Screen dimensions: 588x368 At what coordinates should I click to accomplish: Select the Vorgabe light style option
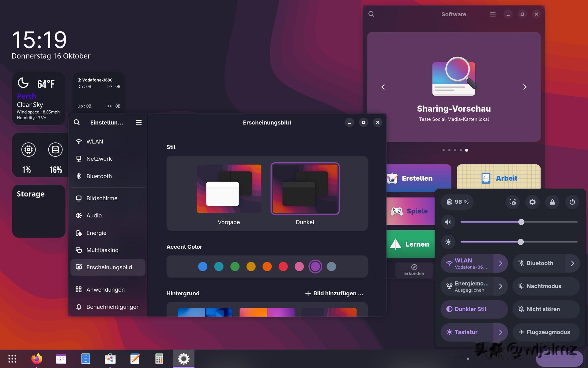(x=229, y=189)
